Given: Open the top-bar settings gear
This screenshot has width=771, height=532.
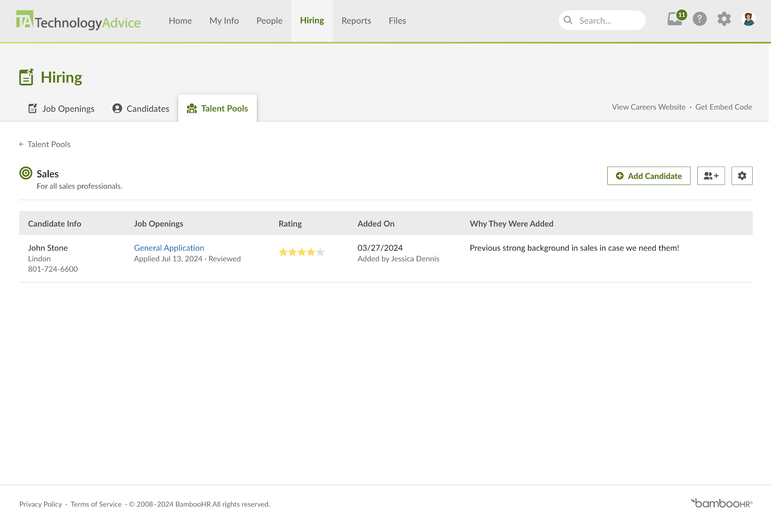Looking at the screenshot, I should click(x=724, y=19).
